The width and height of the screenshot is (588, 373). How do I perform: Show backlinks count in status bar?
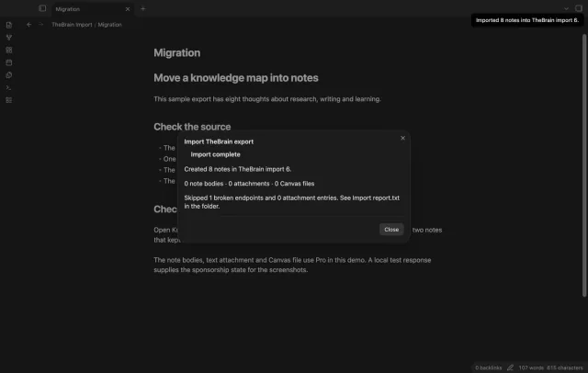pos(488,367)
